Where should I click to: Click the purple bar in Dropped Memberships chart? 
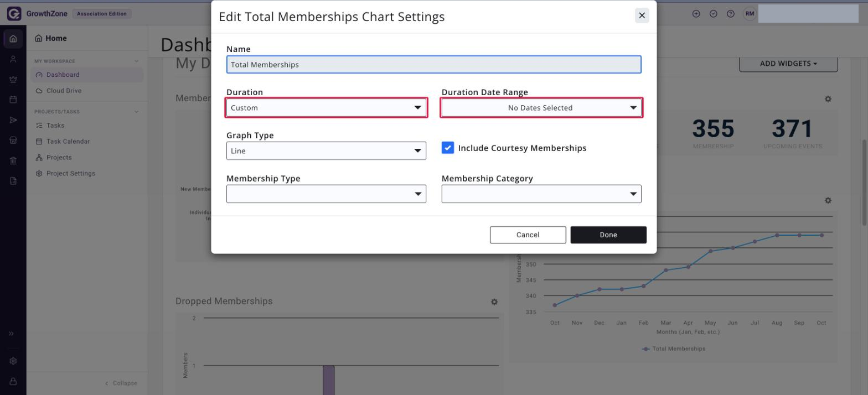[x=328, y=380]
